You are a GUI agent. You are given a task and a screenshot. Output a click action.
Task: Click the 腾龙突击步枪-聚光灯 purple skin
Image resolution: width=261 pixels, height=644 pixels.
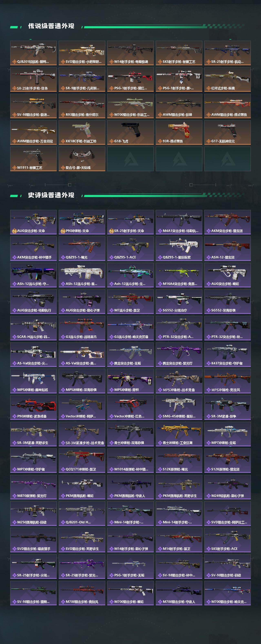click(179, 354)
